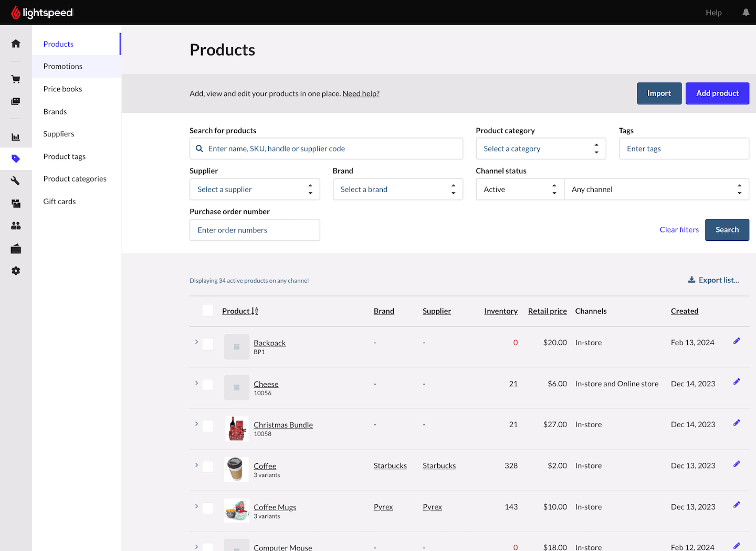Viewport: 756px width, 551px height.
Task: Open the Reporting bar chart icon
Action: click(16, 137)
